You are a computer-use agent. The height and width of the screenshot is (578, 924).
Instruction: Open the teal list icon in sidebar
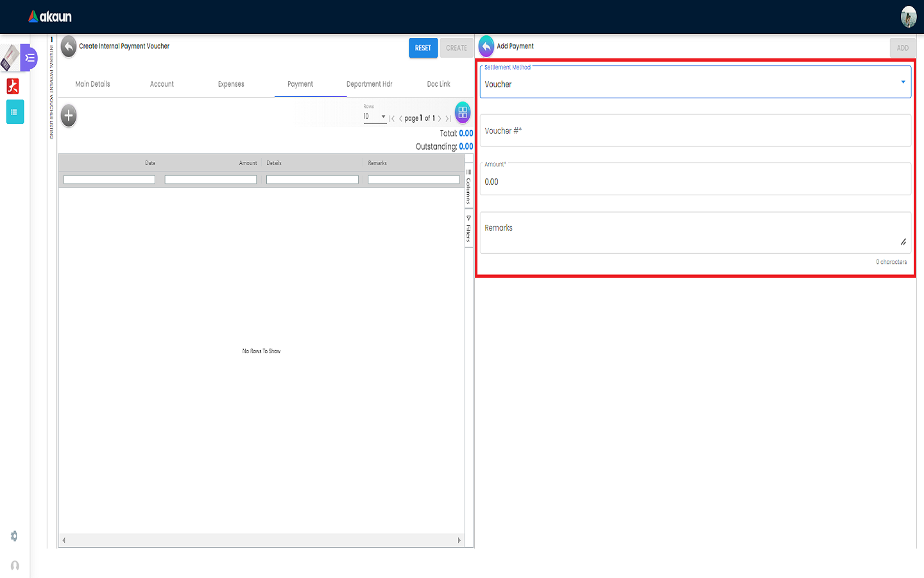click(15, 112)
